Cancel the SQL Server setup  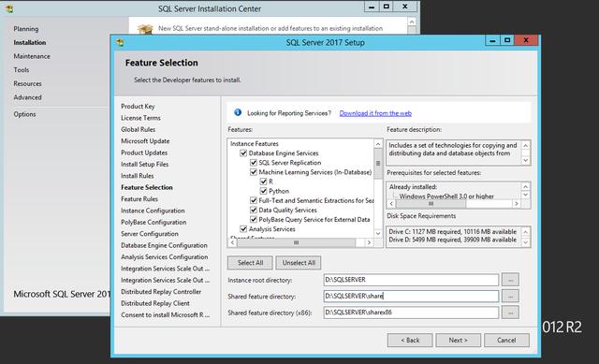[x=506, y=340]
